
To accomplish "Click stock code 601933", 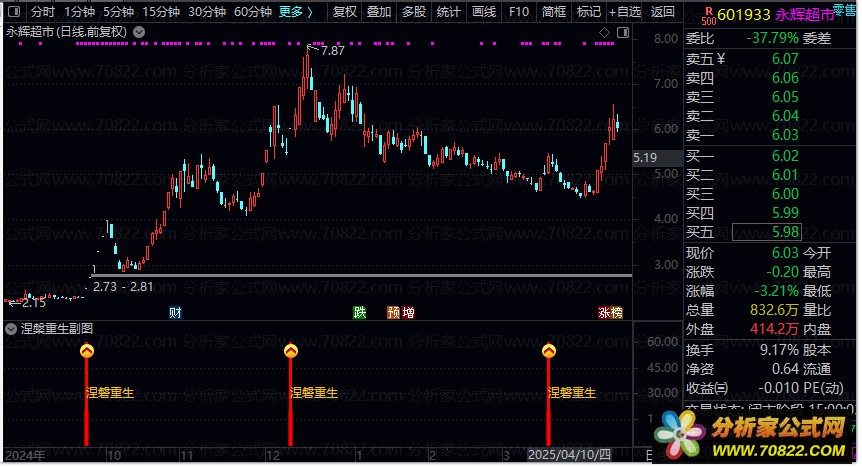I will (x=744, y=15).
